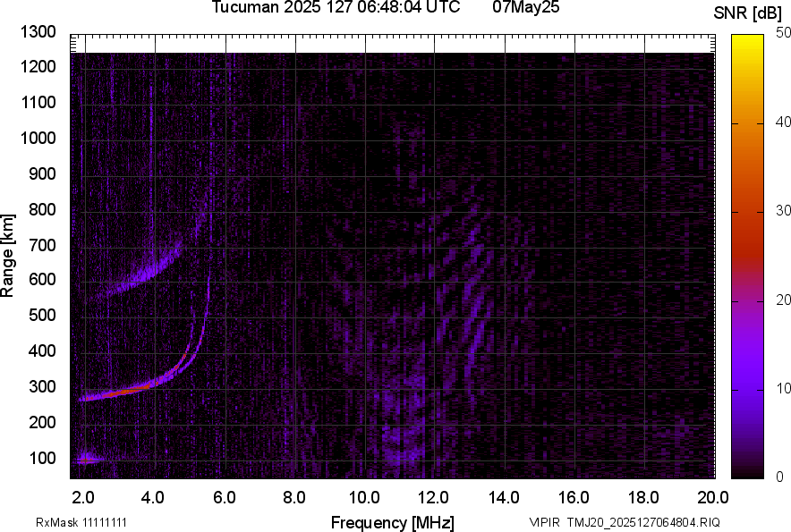
Task: Click the range tick label '200'
Action: click(42, 422)
